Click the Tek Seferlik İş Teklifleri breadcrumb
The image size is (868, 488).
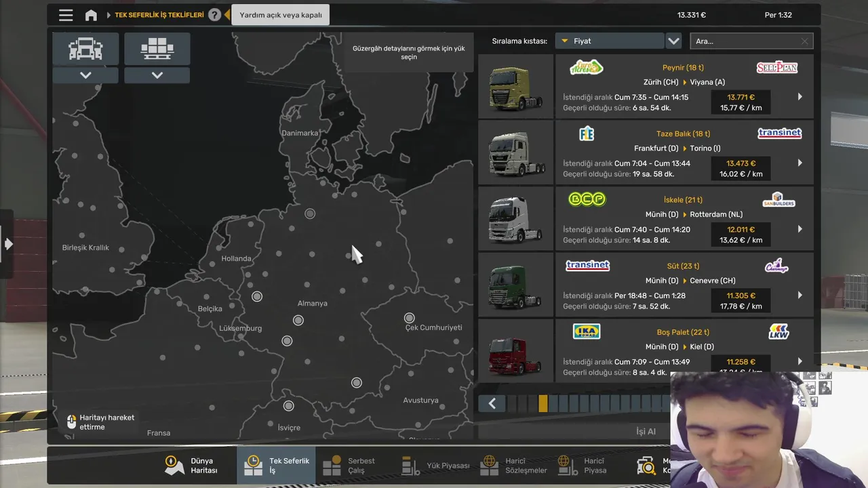pyautogui.click(x=159, y=15)
